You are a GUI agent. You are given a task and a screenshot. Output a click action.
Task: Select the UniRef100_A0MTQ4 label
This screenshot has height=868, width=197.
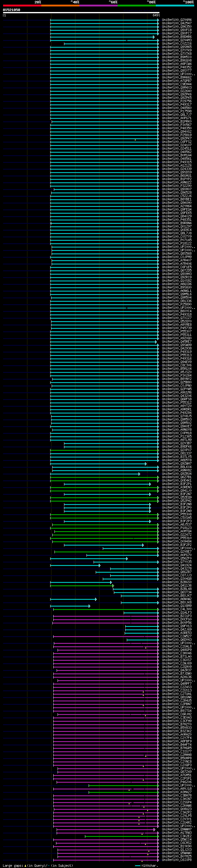177,531
